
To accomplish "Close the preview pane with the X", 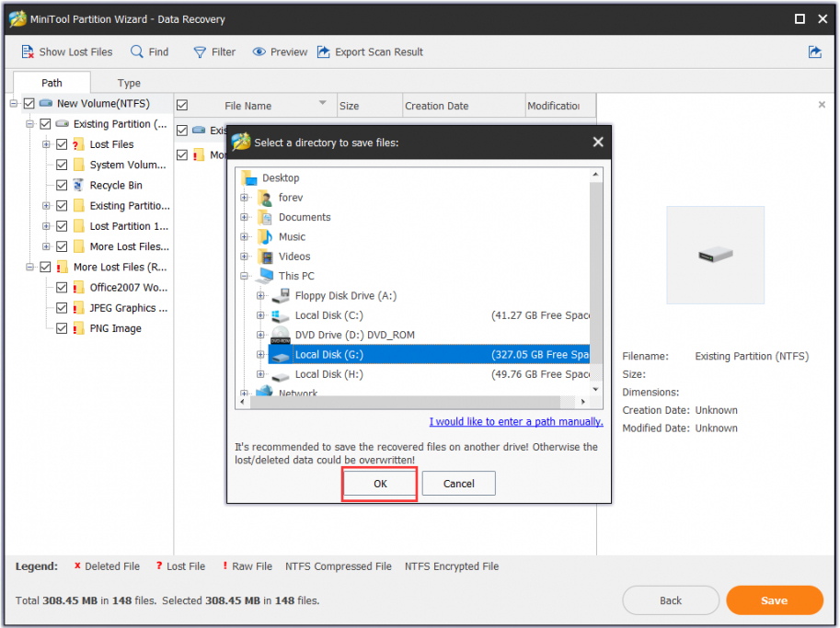I will coord(822,105).
